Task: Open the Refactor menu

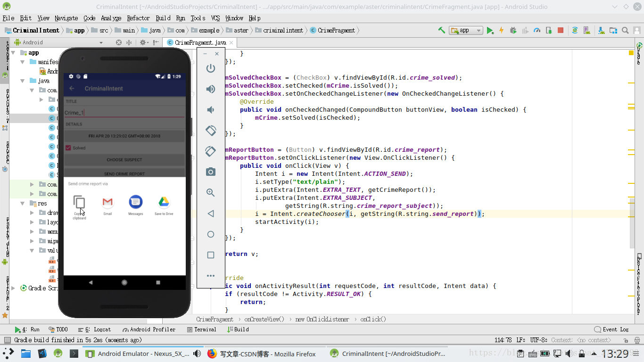Action: click(138, 18)
